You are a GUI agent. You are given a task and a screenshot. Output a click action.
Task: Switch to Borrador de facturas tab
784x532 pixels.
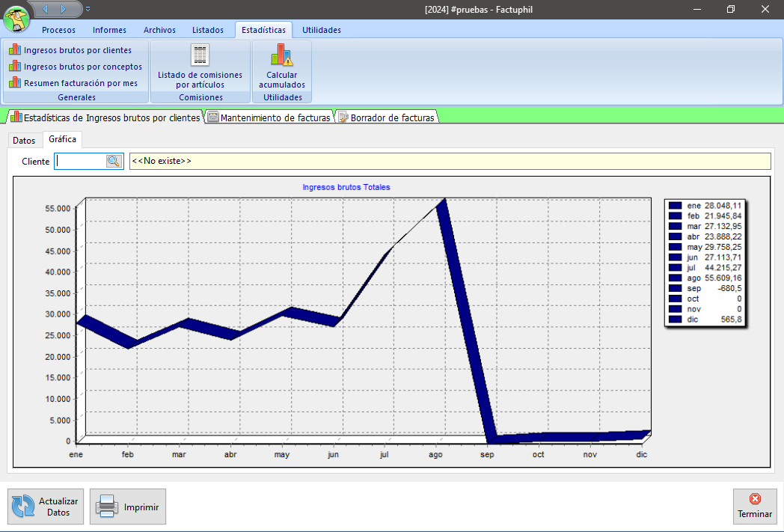[x=387, y=117]
